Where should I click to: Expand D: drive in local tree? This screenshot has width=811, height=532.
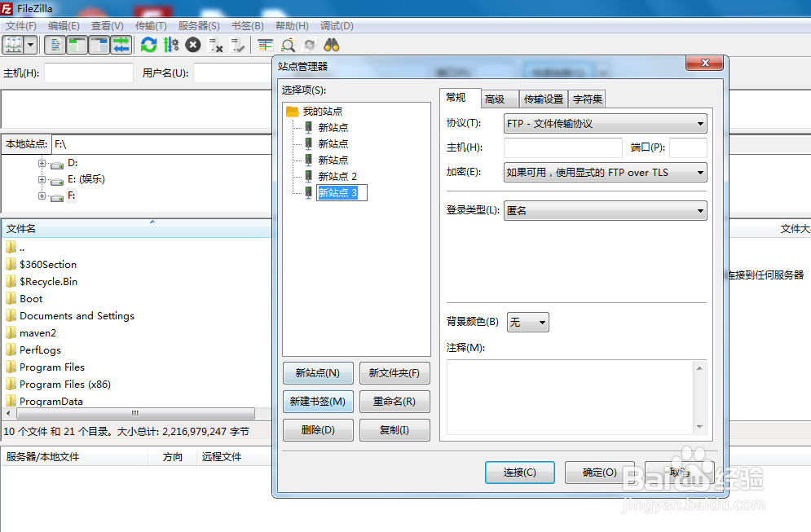[42, 163]
